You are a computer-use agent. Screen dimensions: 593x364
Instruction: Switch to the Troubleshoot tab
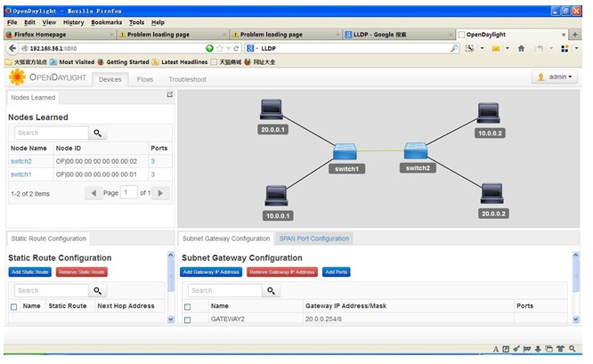pyautogui.click(x=187, y=79)
